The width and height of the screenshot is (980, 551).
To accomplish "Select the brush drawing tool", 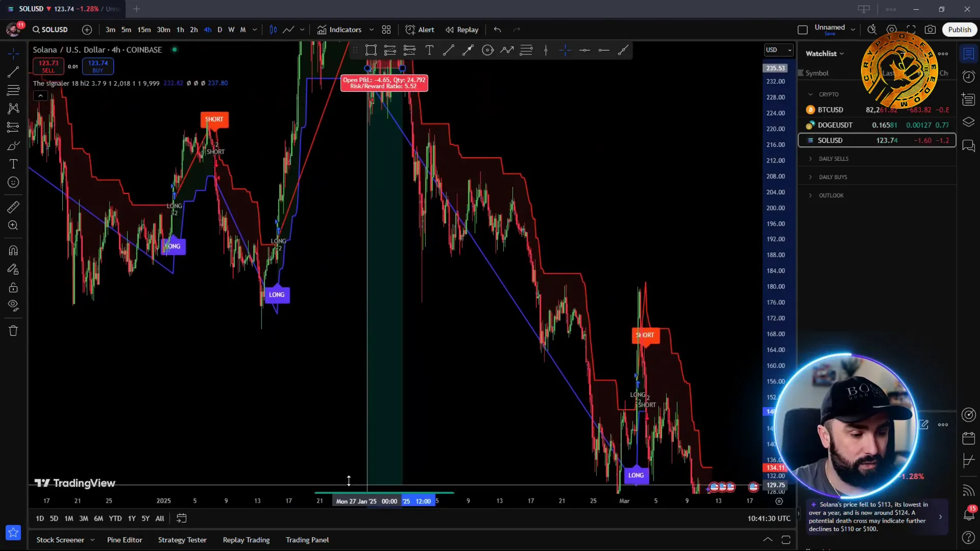I will tap(13, 146).
